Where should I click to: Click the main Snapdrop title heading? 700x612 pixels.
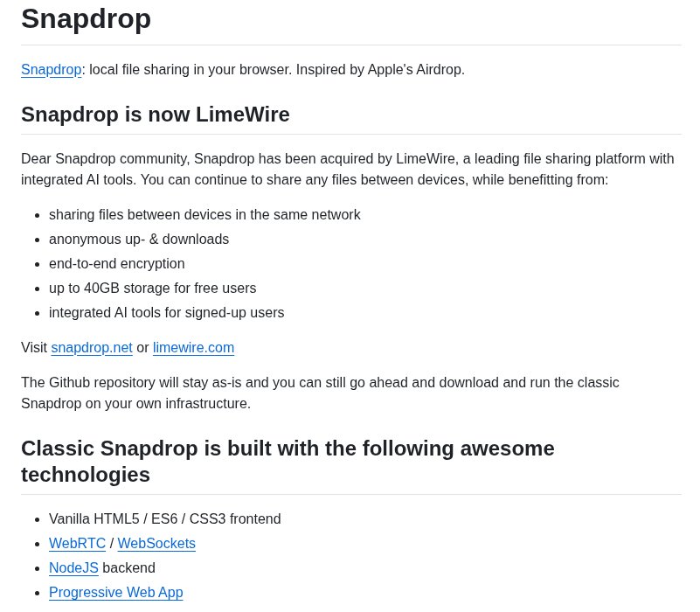86,19
